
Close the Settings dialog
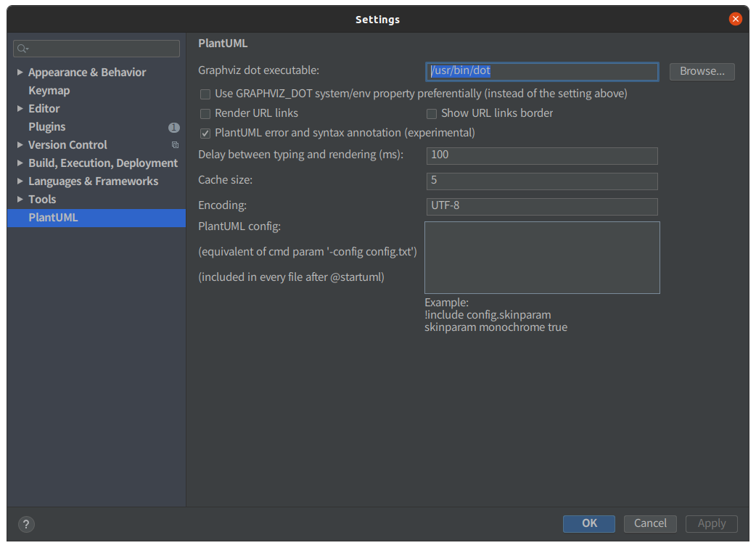(x=735, y=19)
